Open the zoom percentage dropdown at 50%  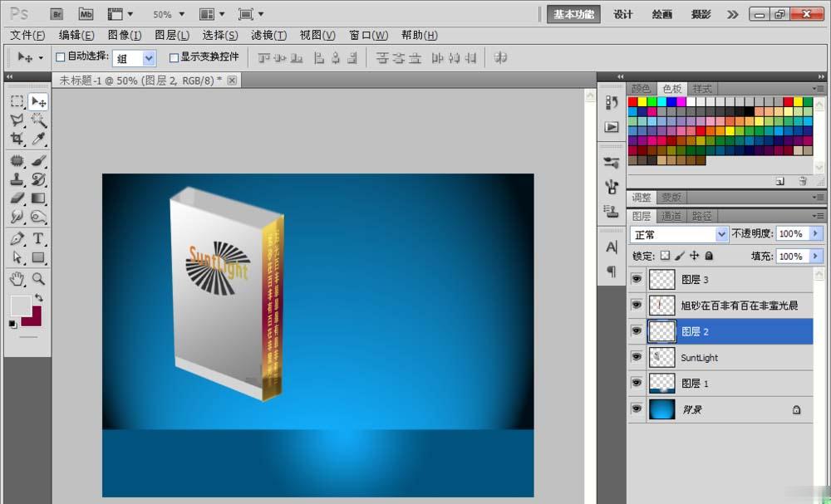coord(182,14)
